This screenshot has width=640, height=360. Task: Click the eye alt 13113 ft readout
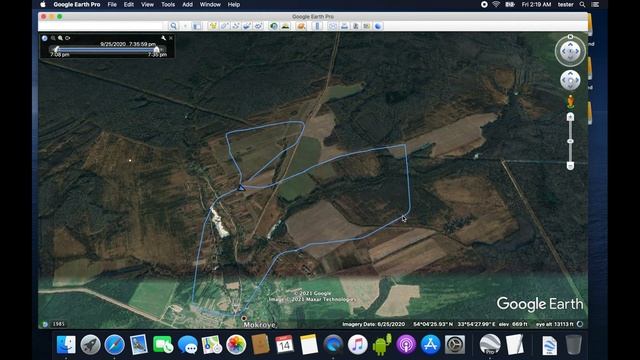[554, 324]
